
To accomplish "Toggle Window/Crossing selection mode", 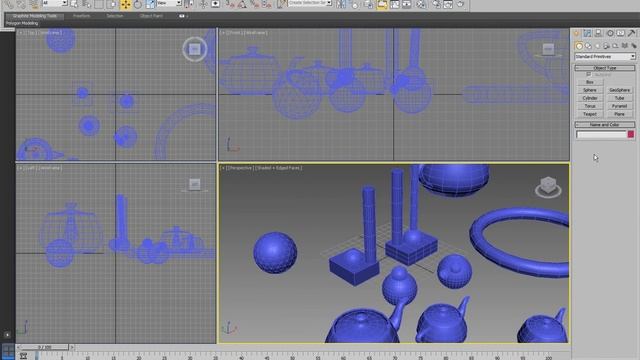I will point(111,4).
